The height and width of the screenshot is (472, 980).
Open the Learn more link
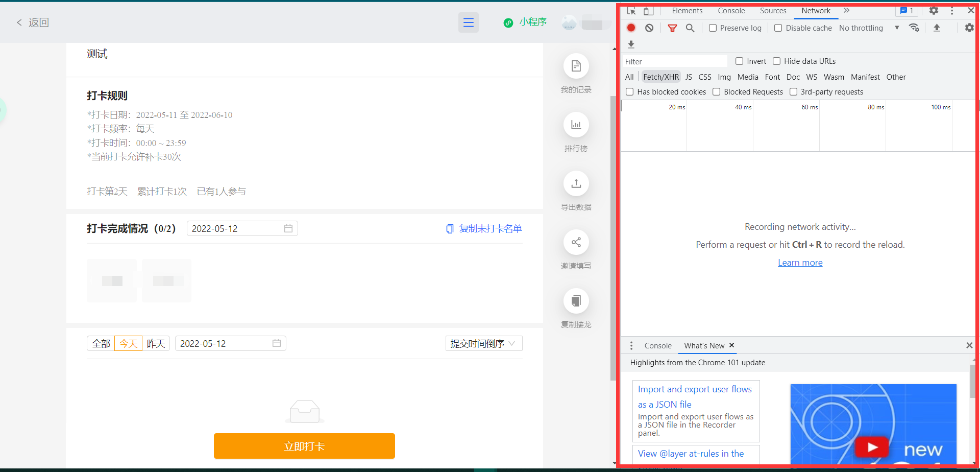pos(800,262)
